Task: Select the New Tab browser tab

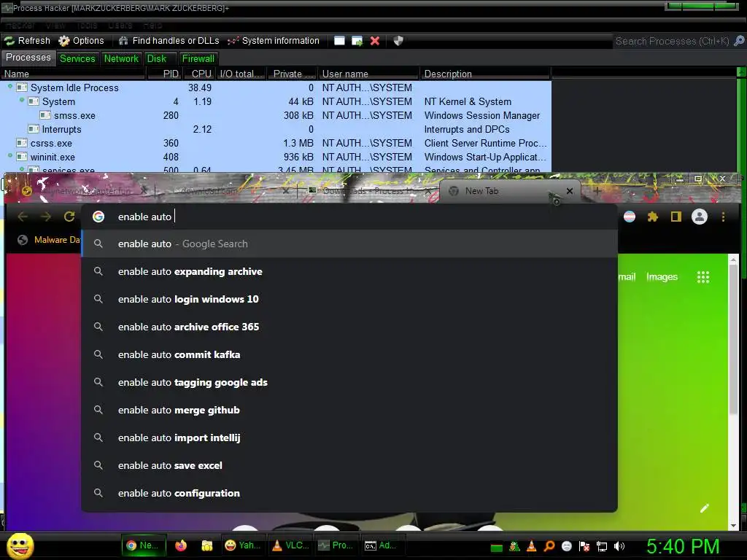Action: coord(510,191)
